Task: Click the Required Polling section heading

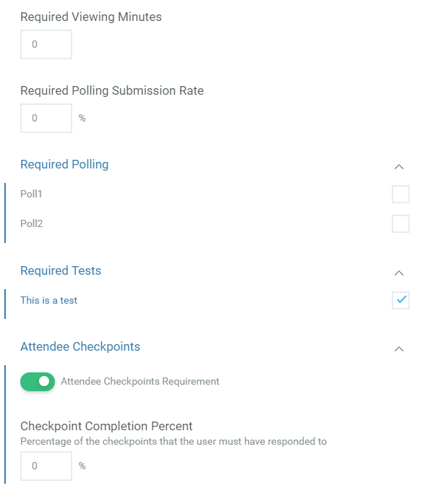Action: coord(64,164)
